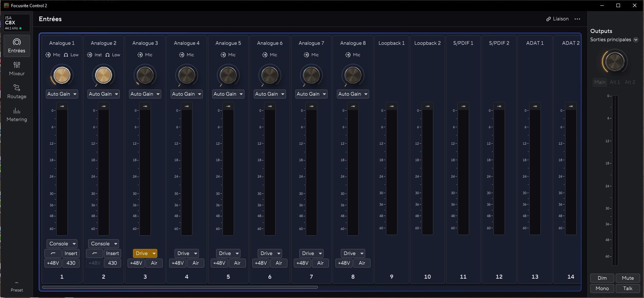The height and width of the screenshot is (298, 644).
Task: Toggle high-pass filter icon on channel 1
Action: (53, 253)
